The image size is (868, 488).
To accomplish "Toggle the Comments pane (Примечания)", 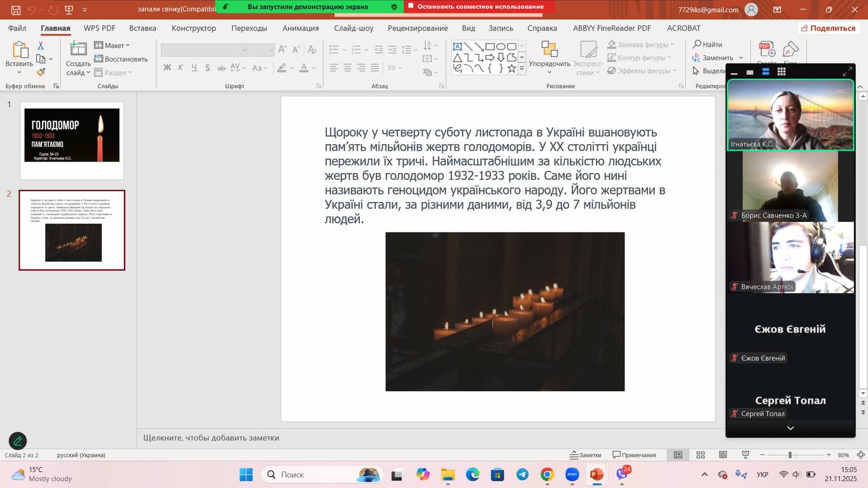I will tap(634, 455).
